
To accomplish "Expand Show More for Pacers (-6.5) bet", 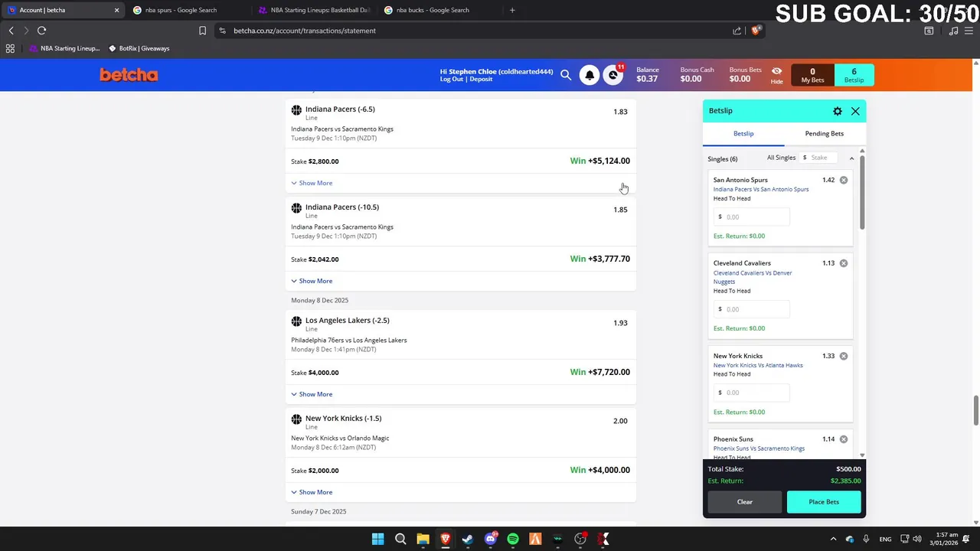I will pyautogui.click(x=312, y=183).
